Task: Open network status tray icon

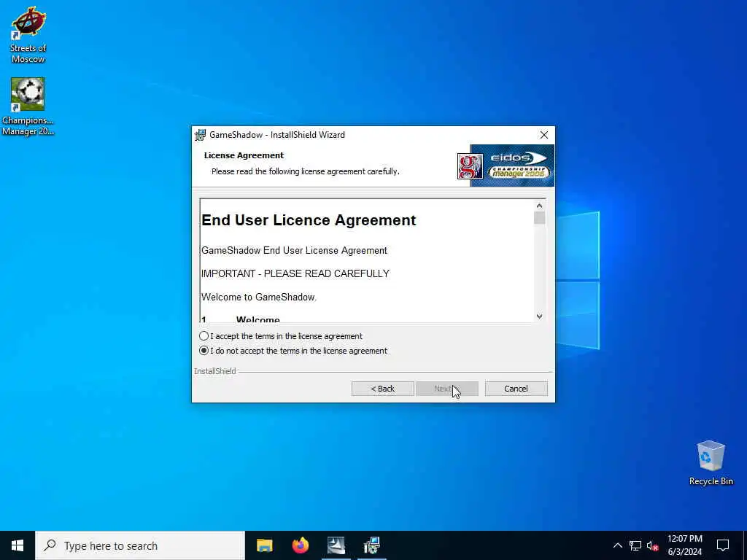Action: pyautogui.click(x=635, y=545)
